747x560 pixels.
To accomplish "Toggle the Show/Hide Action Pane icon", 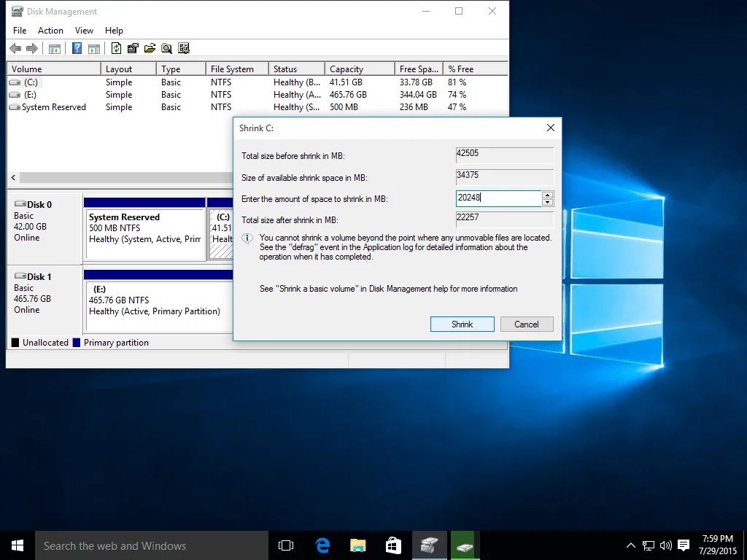I will (93, 48).
